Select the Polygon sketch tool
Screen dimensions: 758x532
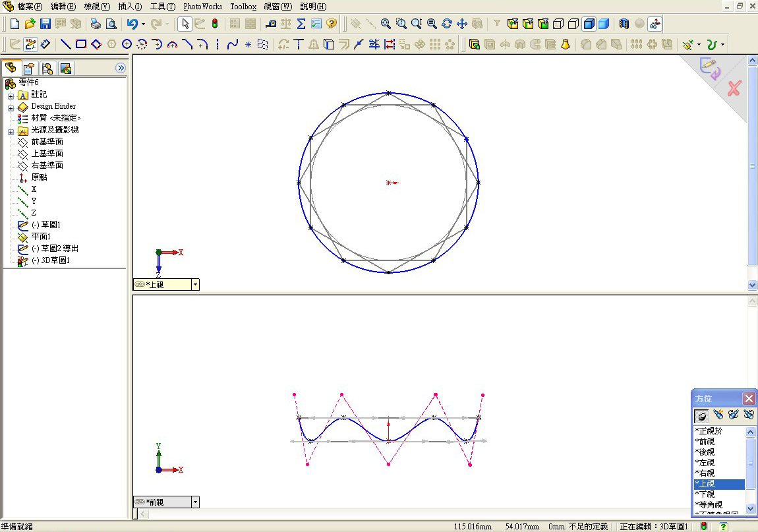pyautogui.click(x=111, y=44)
